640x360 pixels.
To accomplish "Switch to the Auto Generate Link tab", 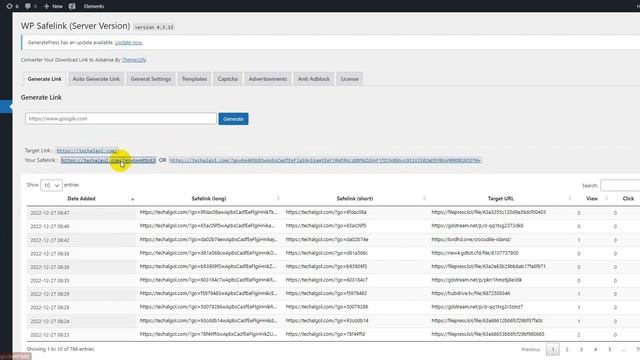I will coord(96,79).
